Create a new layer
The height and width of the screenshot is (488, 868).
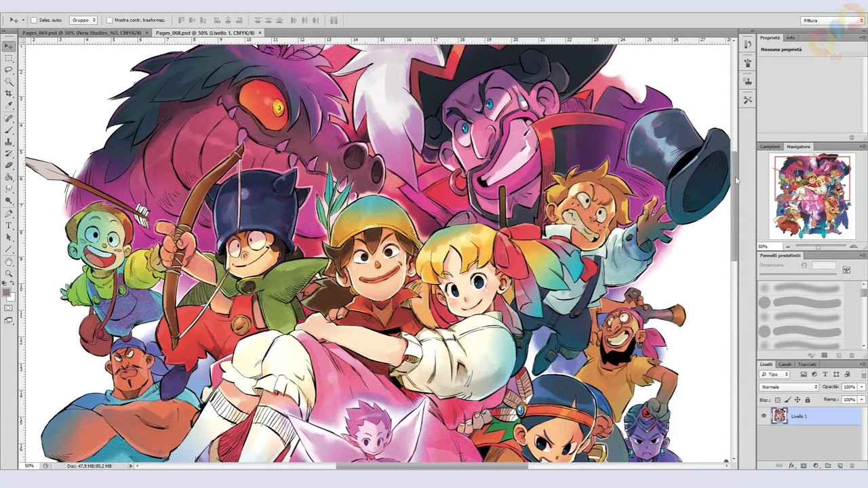tap(840, 466)
